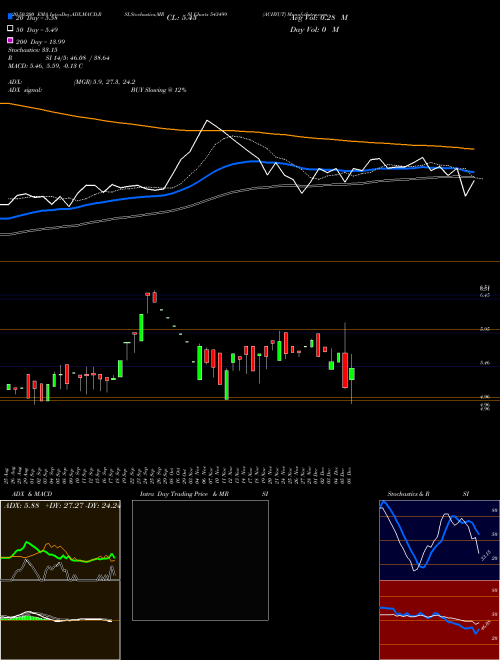Click the '200 Day - 18.99' legend label
This screenshot has width=500, height=660.
[40, 42]
